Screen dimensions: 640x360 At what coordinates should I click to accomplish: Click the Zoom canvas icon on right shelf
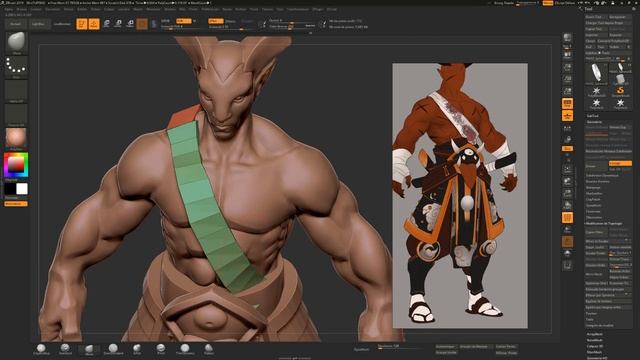(x=567, y=67)
